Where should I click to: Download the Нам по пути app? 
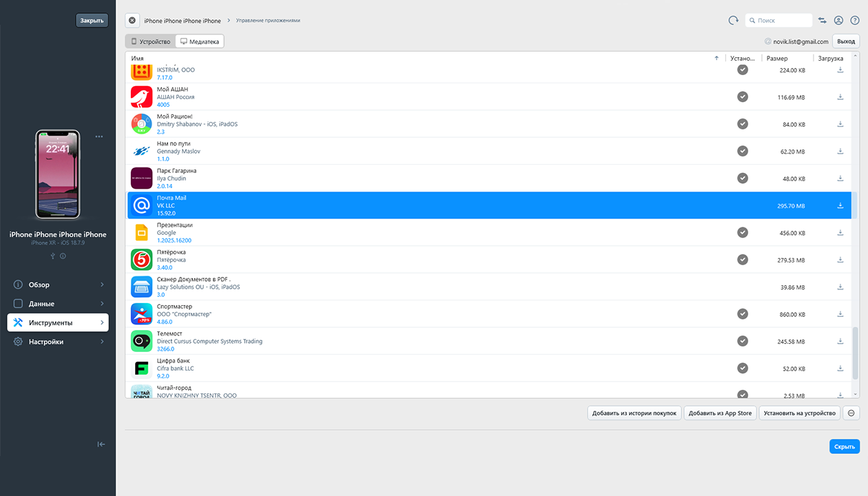[x=840, y=152]
